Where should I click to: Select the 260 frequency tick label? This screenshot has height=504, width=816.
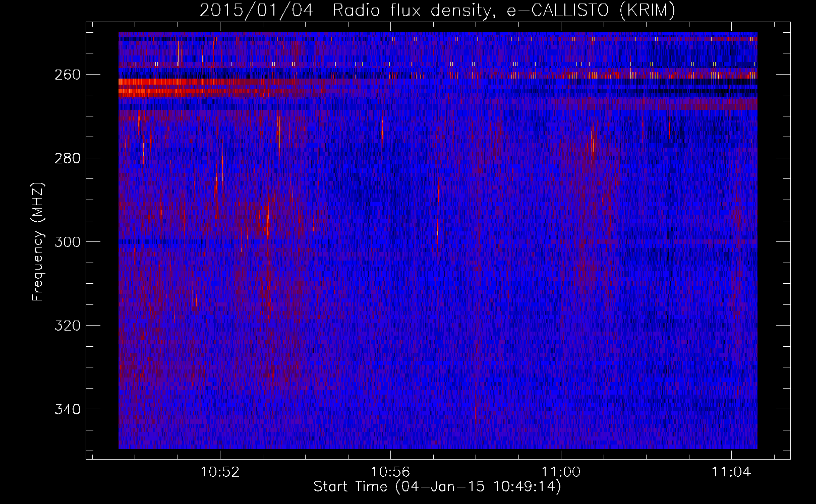(x=67, y=75)
